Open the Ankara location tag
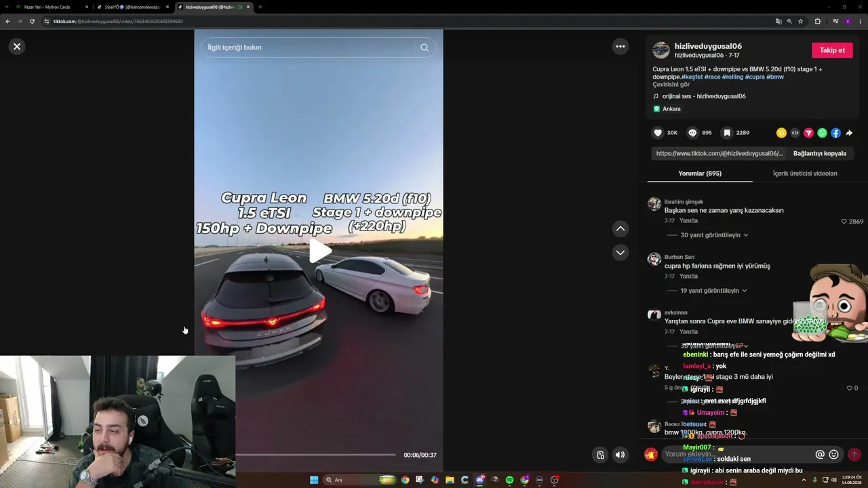This screenshot has height=488, width=868. tap(667, 109)
